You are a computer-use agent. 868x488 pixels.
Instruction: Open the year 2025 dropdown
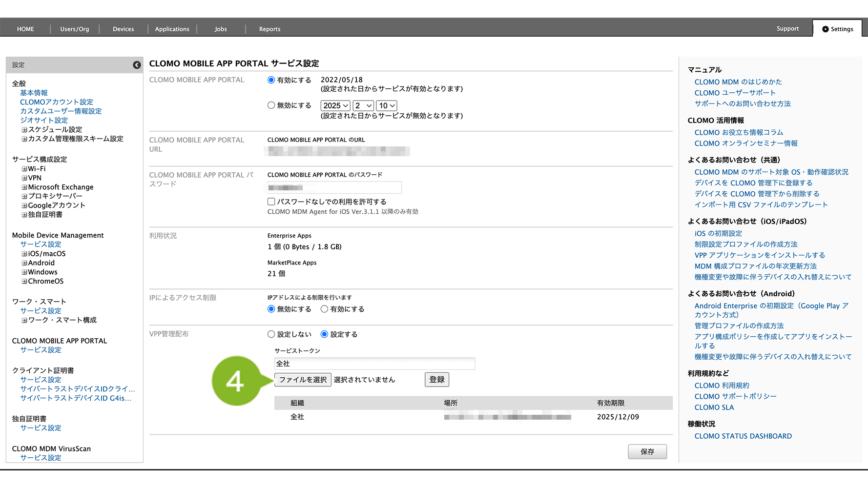(x=335, y=106)
